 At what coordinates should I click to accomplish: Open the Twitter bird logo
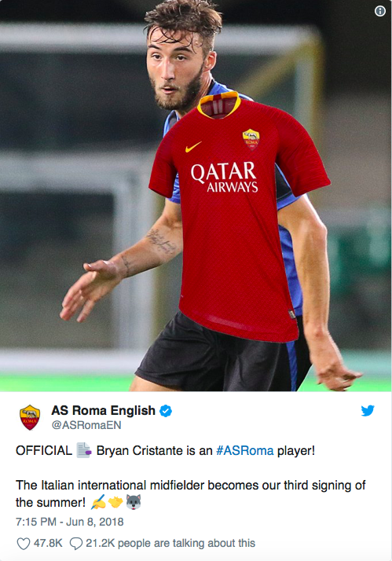coord(368,410)
